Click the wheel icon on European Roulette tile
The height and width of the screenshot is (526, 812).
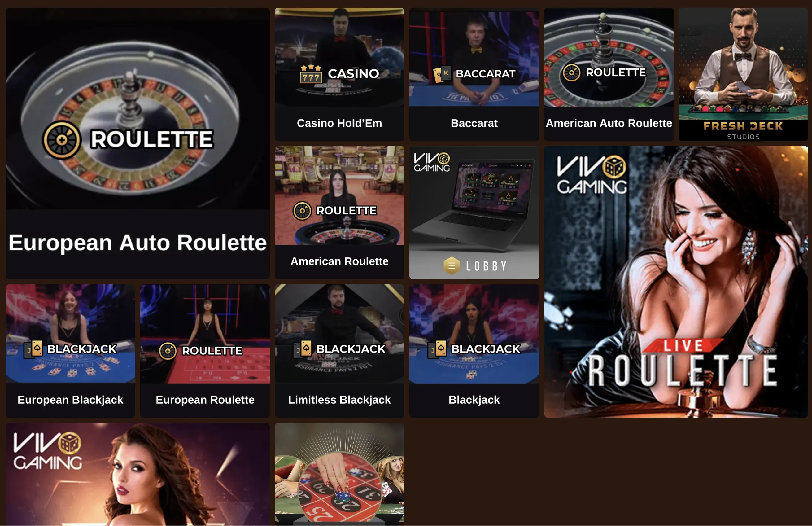tap(168, 351)
